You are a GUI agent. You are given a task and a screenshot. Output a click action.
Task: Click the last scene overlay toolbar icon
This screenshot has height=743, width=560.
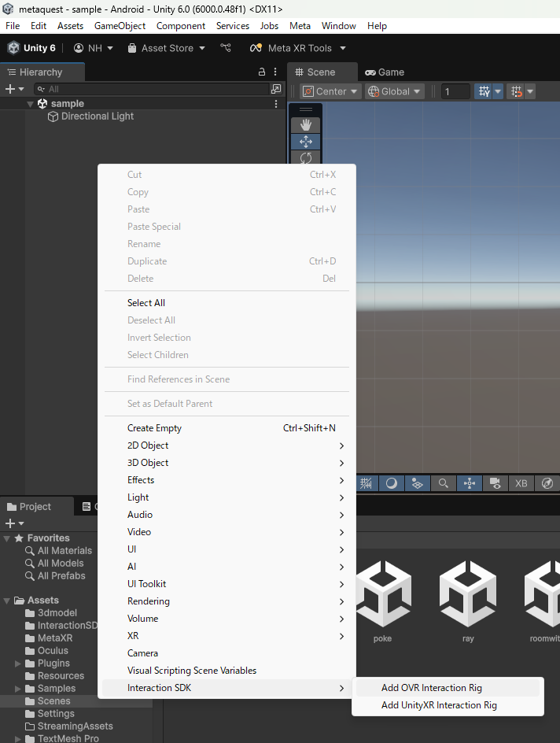coord(547,483)
